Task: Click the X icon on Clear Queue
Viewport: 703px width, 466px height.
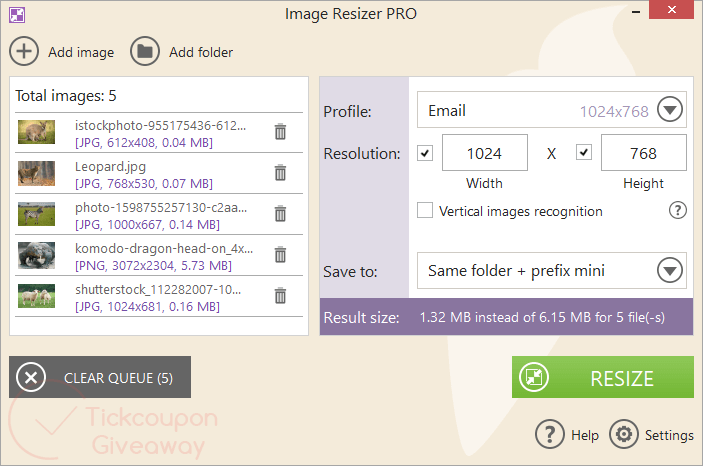Action: pyautogui.click(x=31, y=377)
